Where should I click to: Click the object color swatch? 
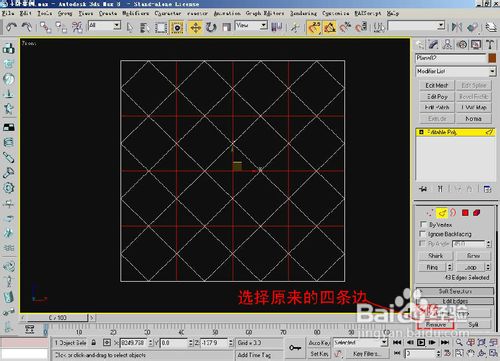492,58
